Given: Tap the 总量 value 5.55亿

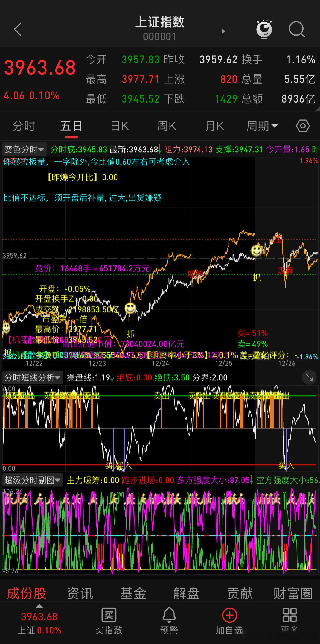Looking at the screenshot, I should [300, 79].
